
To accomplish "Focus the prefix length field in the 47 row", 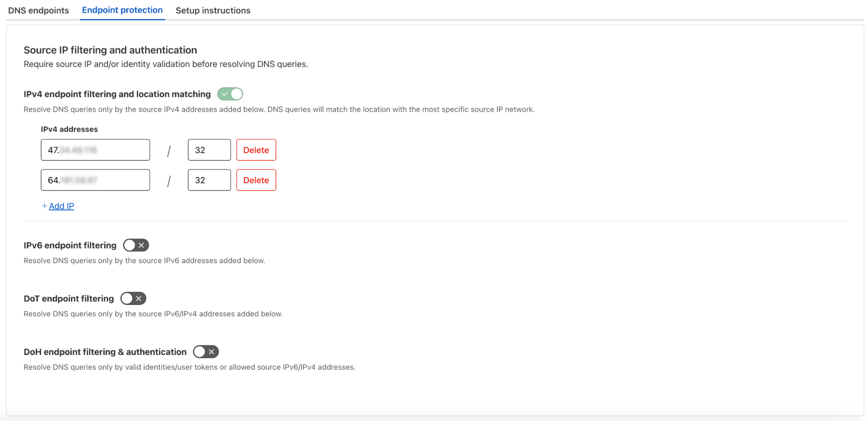I will pos(209,150).
